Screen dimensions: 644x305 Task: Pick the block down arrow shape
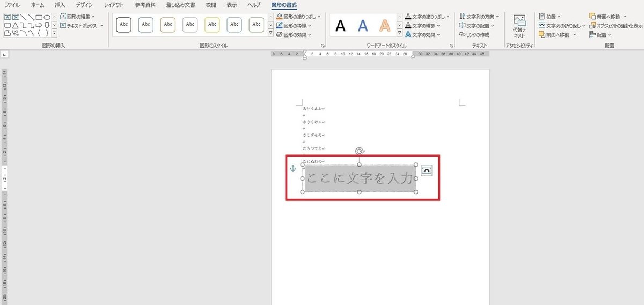pyautogui.click(x=47, y=25)
